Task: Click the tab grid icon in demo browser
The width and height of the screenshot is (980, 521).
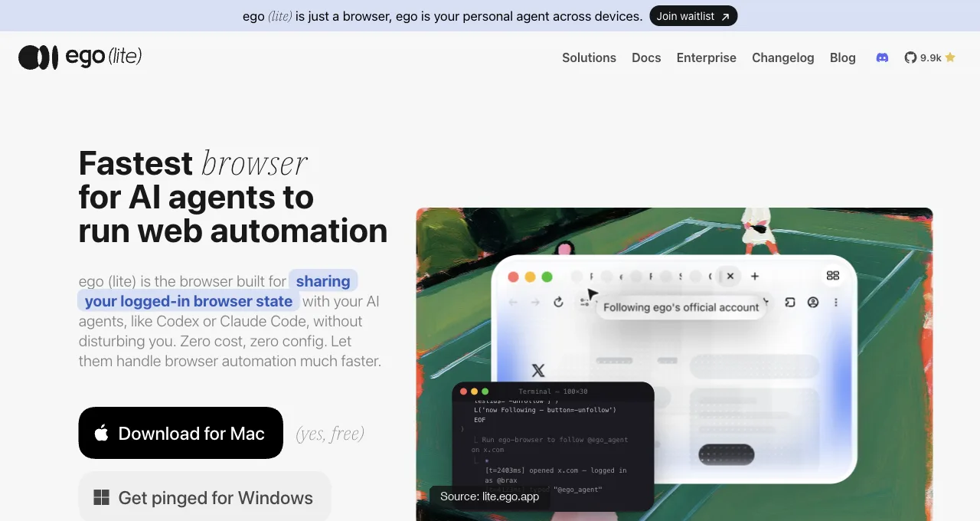Action: pos(833,276)
